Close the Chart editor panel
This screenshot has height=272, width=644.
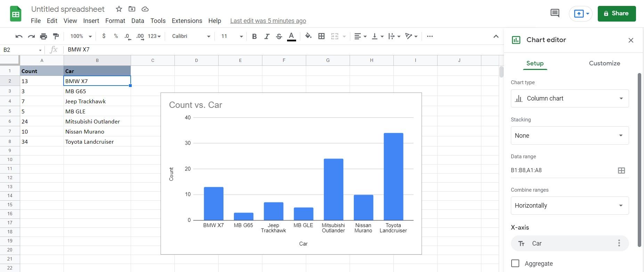[631, 40]
